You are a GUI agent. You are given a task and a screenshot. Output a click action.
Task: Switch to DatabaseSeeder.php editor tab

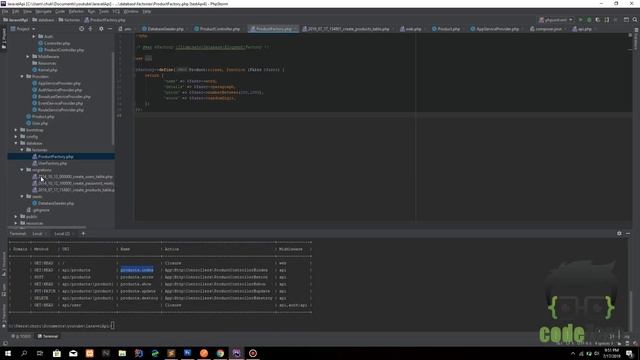tap(163, 29)
